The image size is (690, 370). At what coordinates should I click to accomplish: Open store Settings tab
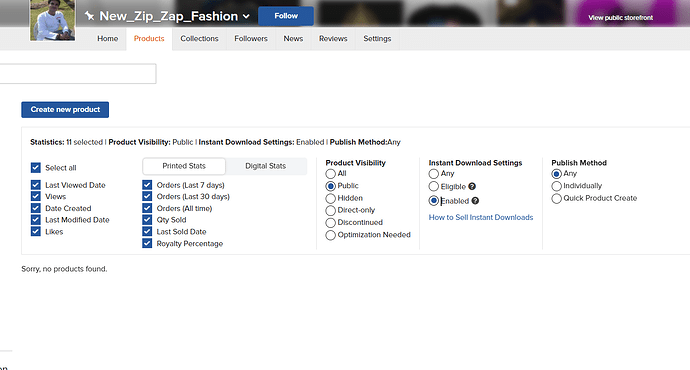click(x=377, y=39)
